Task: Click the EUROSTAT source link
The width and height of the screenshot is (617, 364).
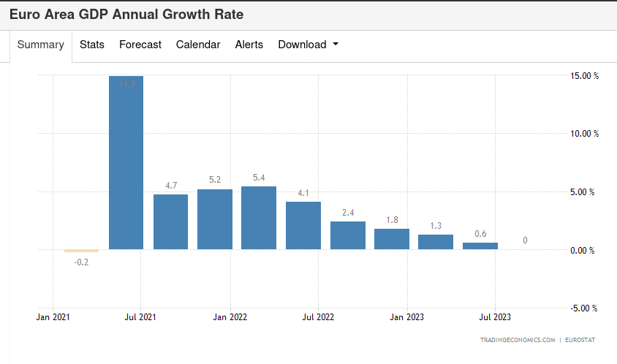Action: tap(581, 340)
